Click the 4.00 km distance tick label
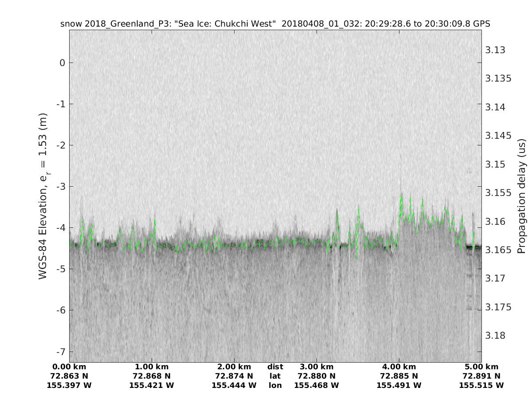The width and height of the screenshot is (532, 399). (x=399, y=367)
